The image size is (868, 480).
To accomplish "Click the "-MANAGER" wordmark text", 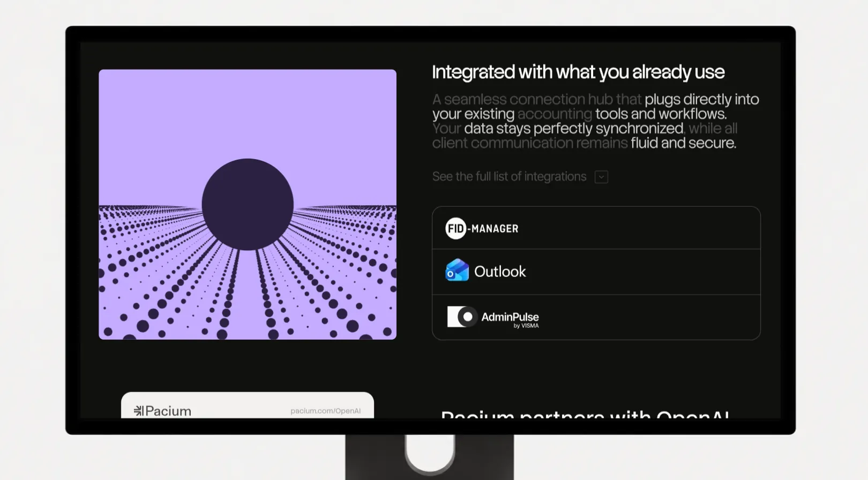I will coord(493,229).
